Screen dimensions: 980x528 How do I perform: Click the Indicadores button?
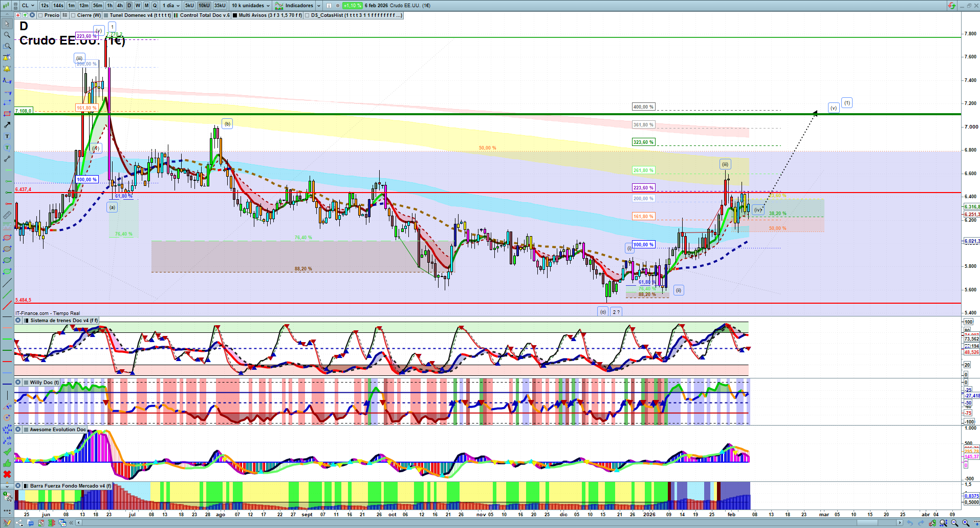[294, 6]
